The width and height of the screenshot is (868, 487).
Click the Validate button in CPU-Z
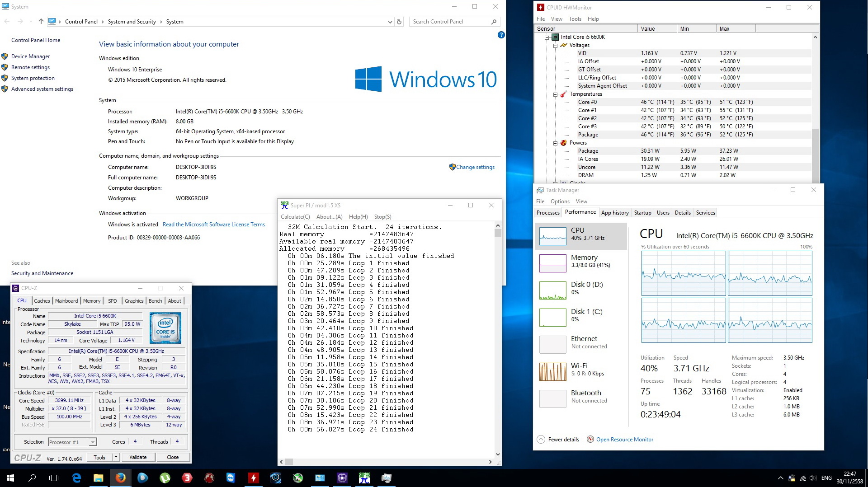point(138,457)
